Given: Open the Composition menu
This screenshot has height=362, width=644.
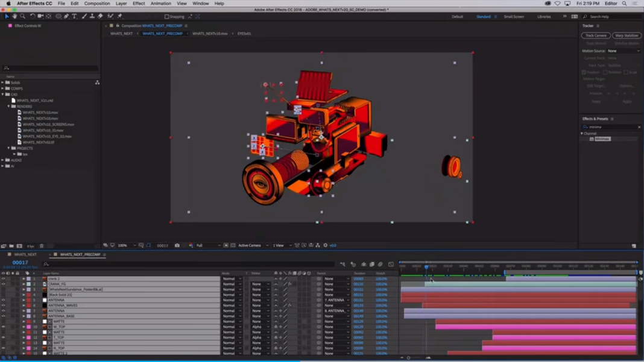Looking at the screenshot, I should pos(96,4).
